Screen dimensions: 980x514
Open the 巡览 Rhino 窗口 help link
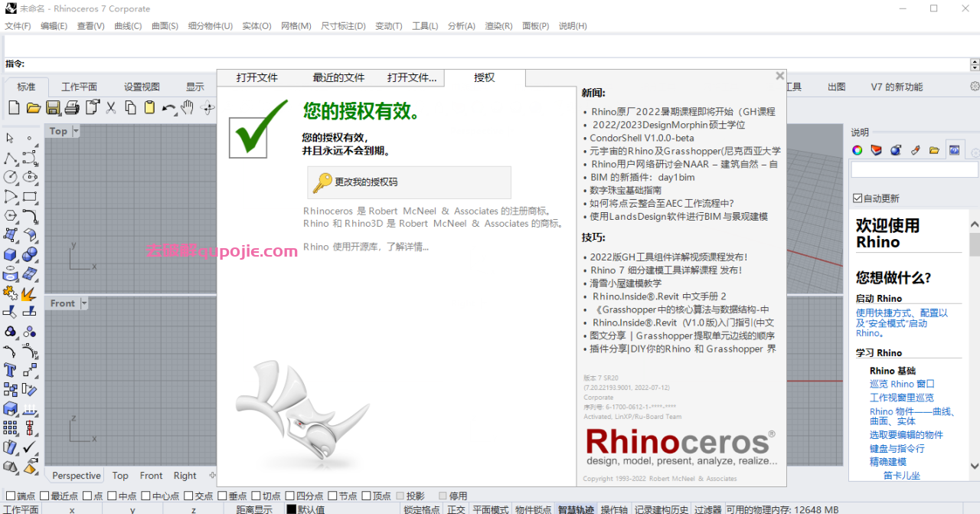pyautogui.click(x=902, y=384)
